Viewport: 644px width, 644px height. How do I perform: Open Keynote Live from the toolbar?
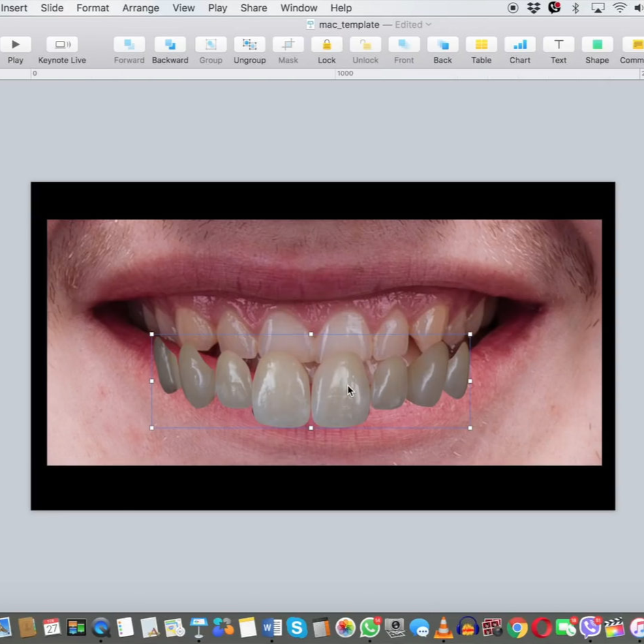click(x=62, y=45)
